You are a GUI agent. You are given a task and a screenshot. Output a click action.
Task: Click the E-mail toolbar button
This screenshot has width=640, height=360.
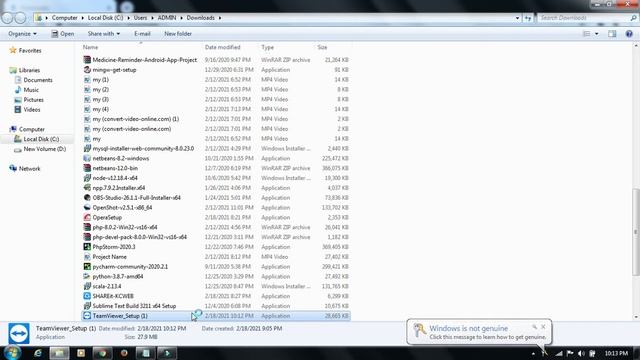142,34
